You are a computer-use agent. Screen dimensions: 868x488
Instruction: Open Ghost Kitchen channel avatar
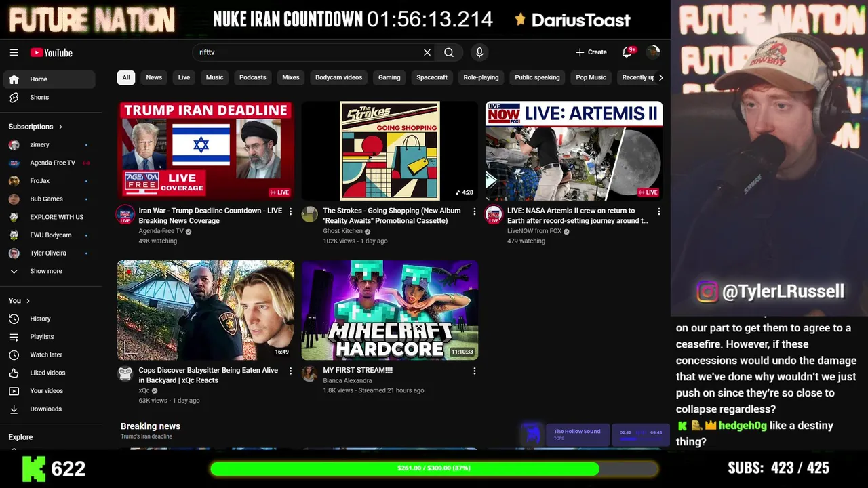pyautogui.click(x=309, y=214)
